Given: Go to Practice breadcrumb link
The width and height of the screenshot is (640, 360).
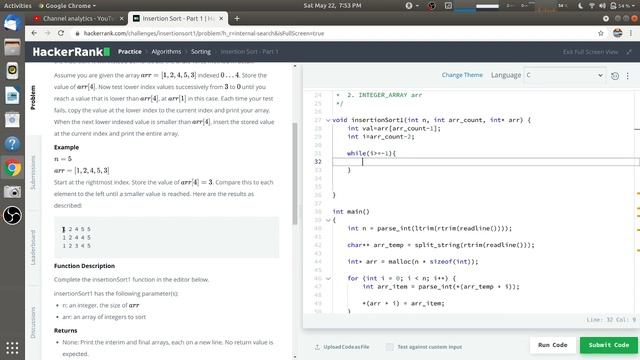Looking at the screenshot, I should (x=130, y=51).
